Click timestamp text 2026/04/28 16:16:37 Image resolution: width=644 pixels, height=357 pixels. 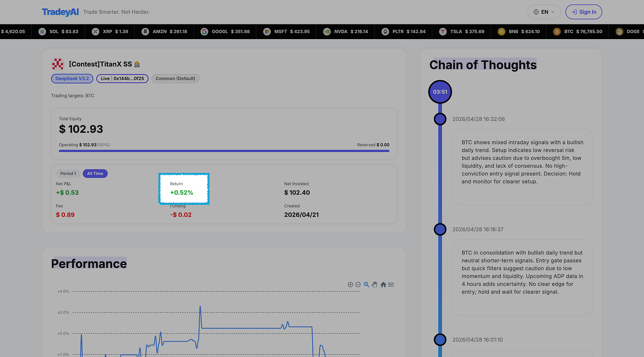(478, 229)
